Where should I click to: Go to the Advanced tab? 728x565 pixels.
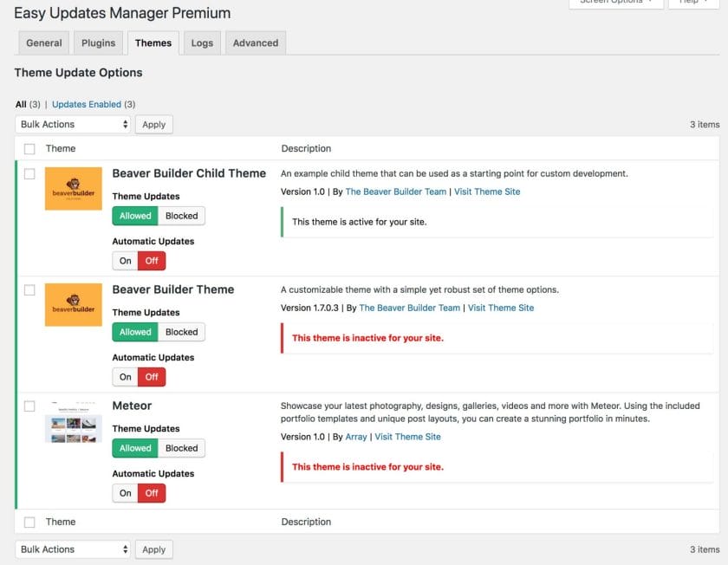(x=256, y=43)
